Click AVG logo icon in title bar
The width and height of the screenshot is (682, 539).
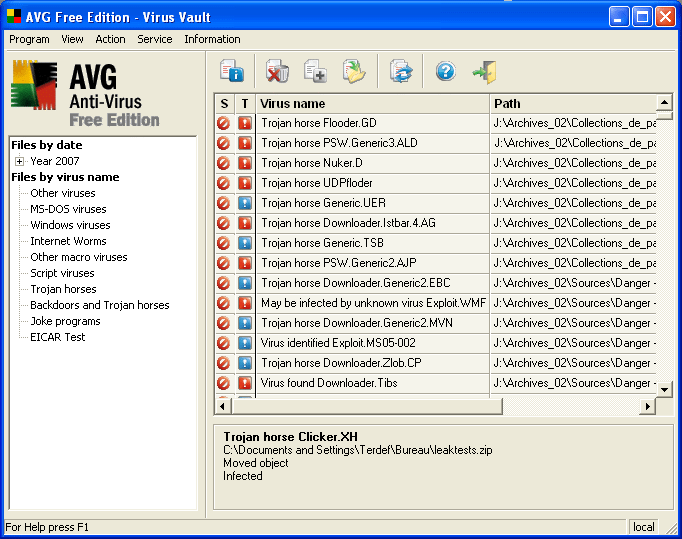(x=14, y=17)
